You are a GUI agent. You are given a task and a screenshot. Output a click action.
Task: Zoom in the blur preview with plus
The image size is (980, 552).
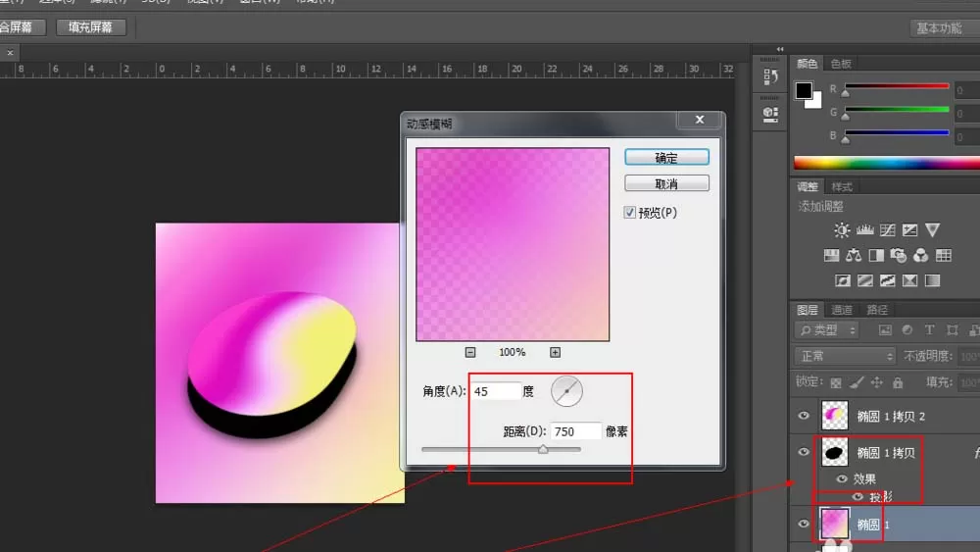555,353
